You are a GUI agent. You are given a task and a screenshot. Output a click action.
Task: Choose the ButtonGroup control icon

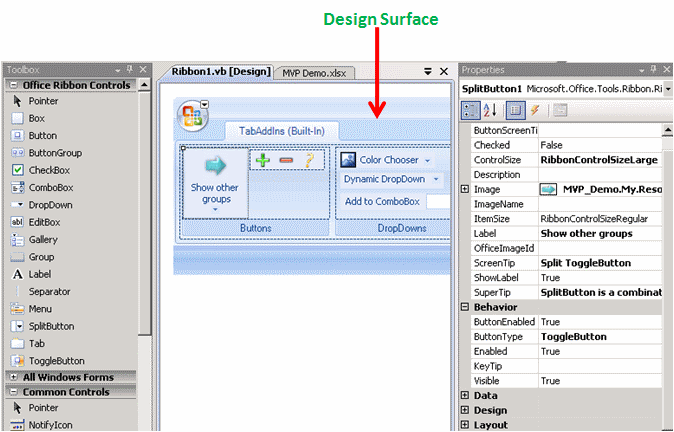(17, 153)
